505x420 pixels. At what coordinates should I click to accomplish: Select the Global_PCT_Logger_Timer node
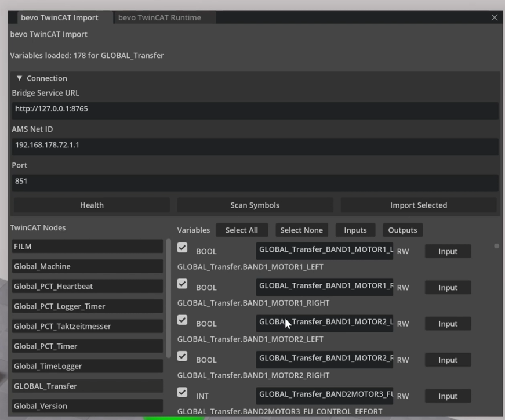pos(88,306)
